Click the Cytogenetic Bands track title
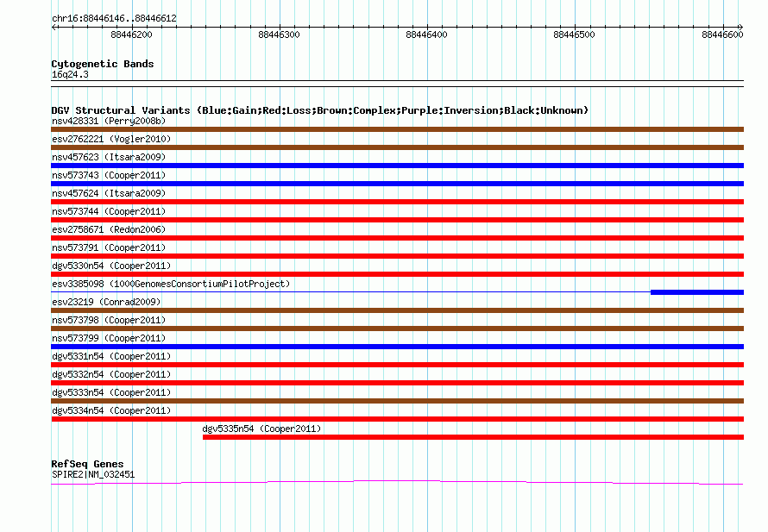Image resolution: width=768 pixels, height=532 pixels. [103, 64]
